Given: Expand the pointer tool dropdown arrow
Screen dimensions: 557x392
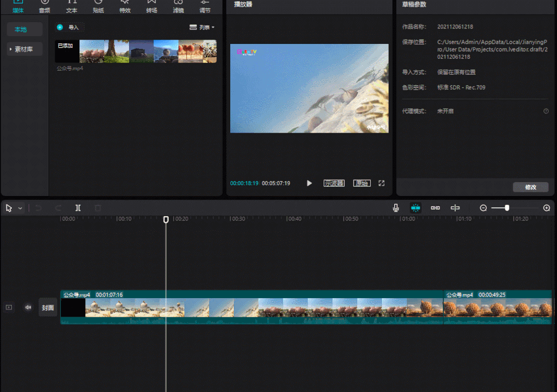Looking at the screenshot, I should click(x=20, y=208).
